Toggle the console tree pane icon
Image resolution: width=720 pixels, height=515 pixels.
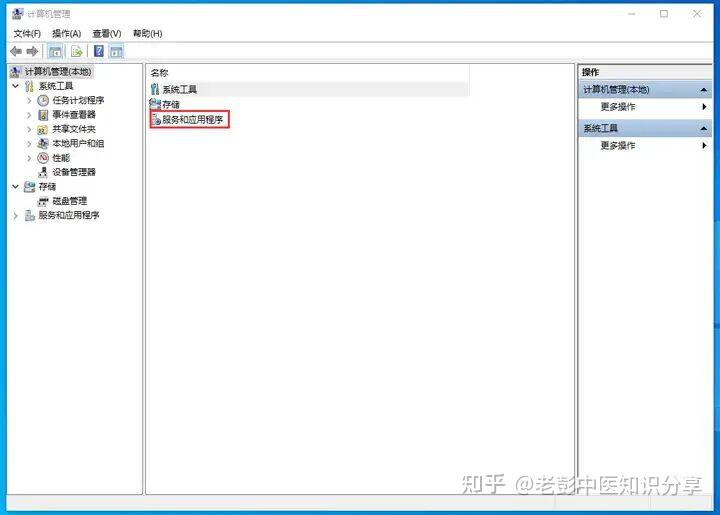pos(55,51)
